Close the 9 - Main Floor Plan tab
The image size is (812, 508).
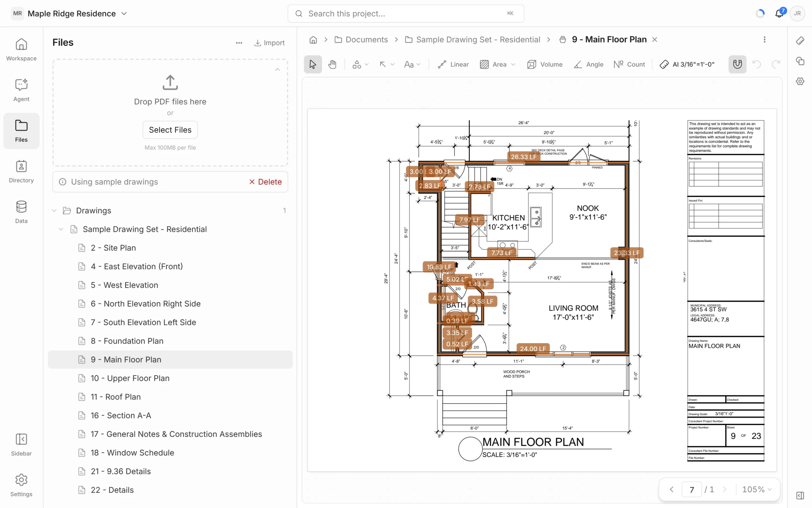(654, 40)
